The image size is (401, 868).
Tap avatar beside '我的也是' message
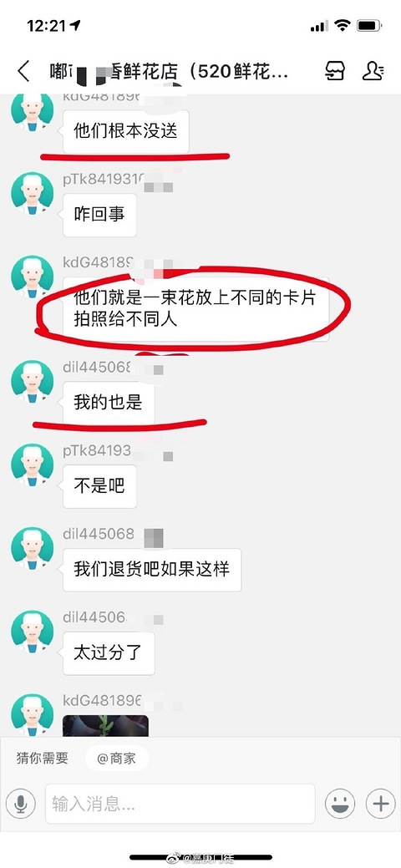(32, 382)
